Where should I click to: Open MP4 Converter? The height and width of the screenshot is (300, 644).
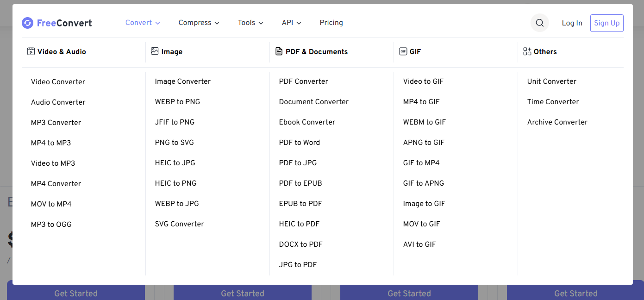(x=56, y=184)
